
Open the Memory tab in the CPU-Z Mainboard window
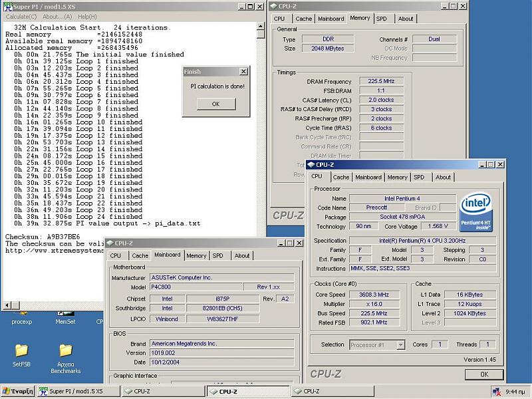click(196, 255)
